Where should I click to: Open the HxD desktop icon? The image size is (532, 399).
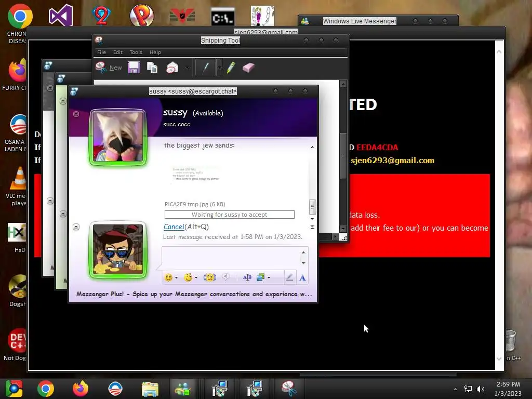point(18,237)
